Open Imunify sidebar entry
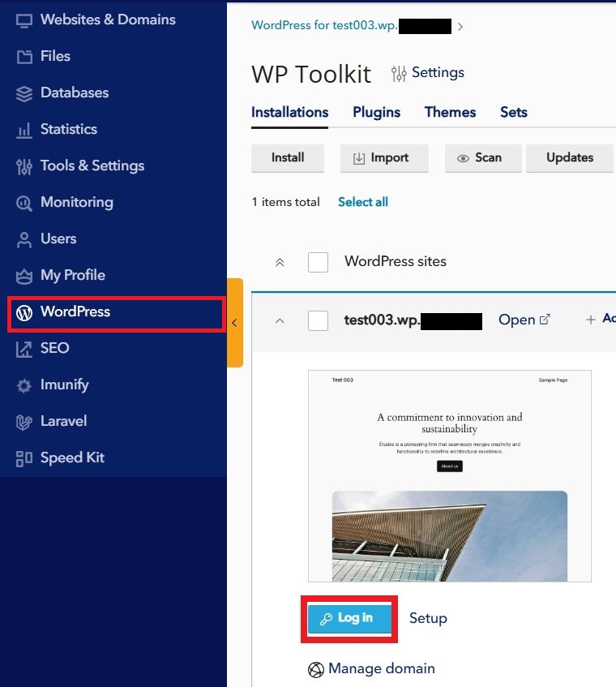 [x=64, y=384]
